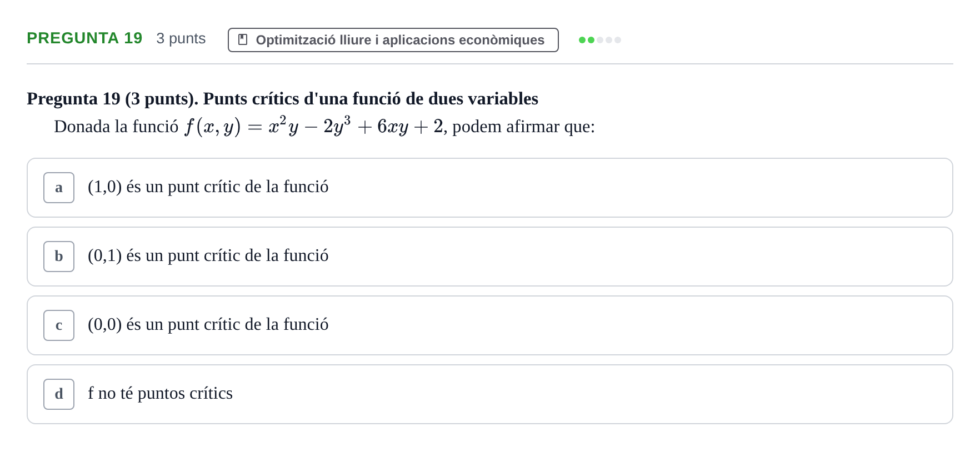
Task: Click the third gray difficulty dot
Action: 600,40
